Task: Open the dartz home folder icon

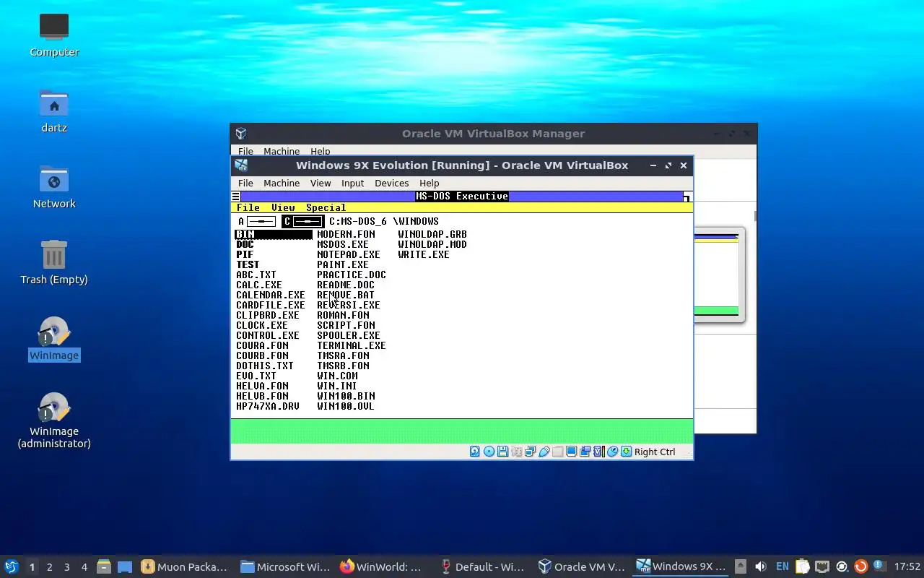Action: [54, 111]
